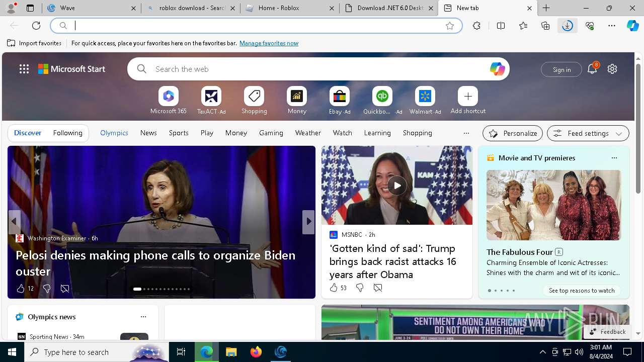
Task: Show hidden system tray icons chevron
Action: [542, 352]
